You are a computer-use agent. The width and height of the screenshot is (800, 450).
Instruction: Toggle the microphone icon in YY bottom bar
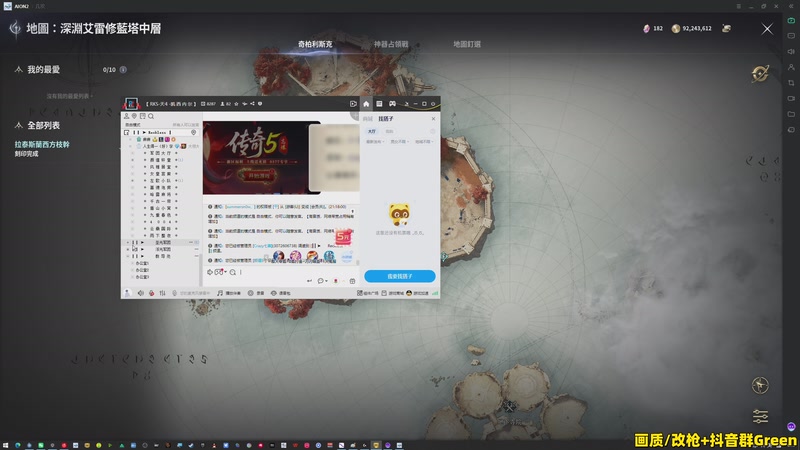pyautogui.click(x=151, y=293)
